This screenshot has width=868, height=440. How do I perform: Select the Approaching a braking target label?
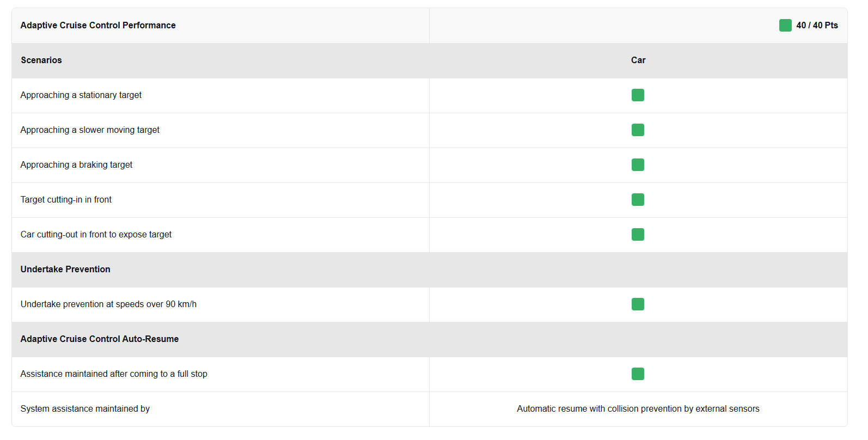pyautogui.click(x=76, y=164)
